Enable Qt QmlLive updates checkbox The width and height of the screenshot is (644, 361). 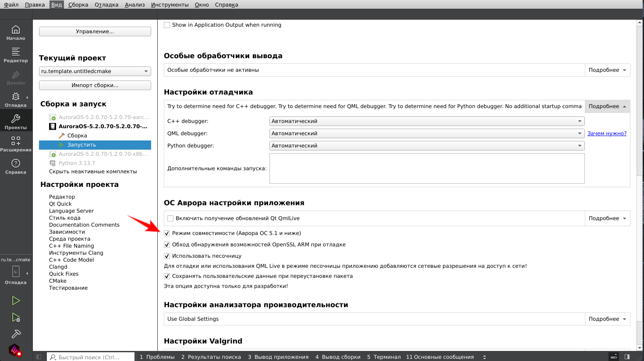point(170,218)
